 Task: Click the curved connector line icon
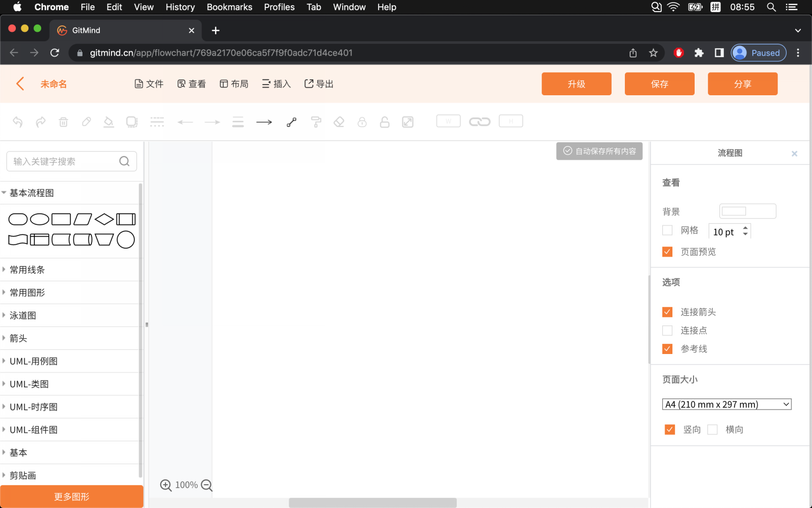[x=291, y=122]
